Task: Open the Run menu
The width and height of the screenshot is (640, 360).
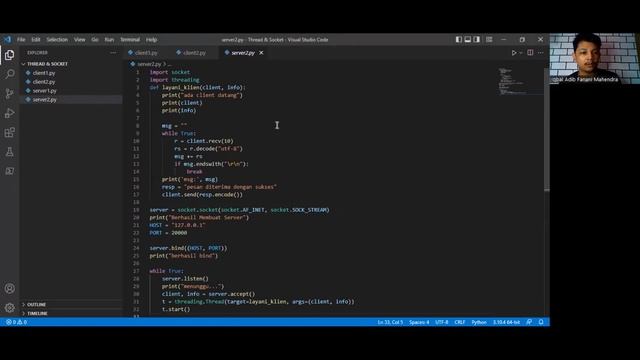Action: tap(109, 40)
